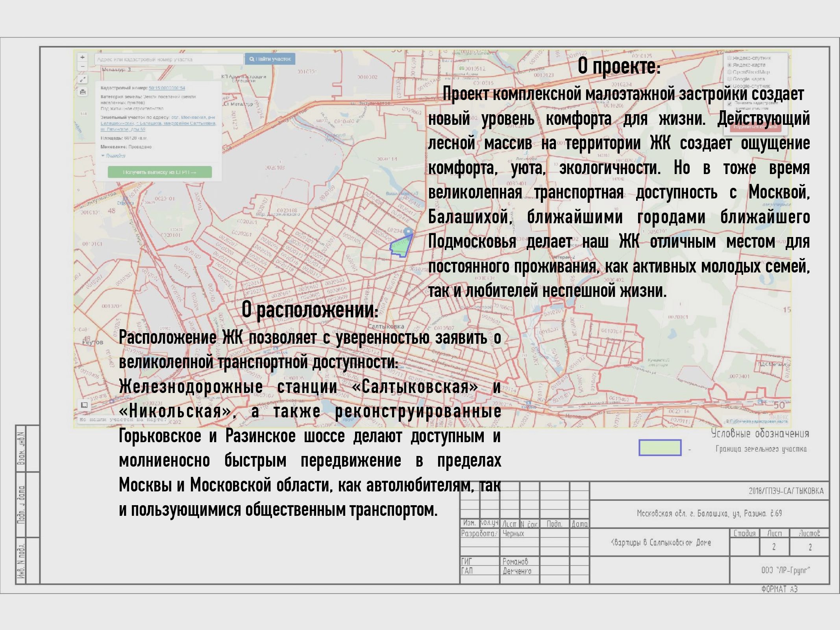Click the 'О расположении:' heading

click(x=310, y=310)
